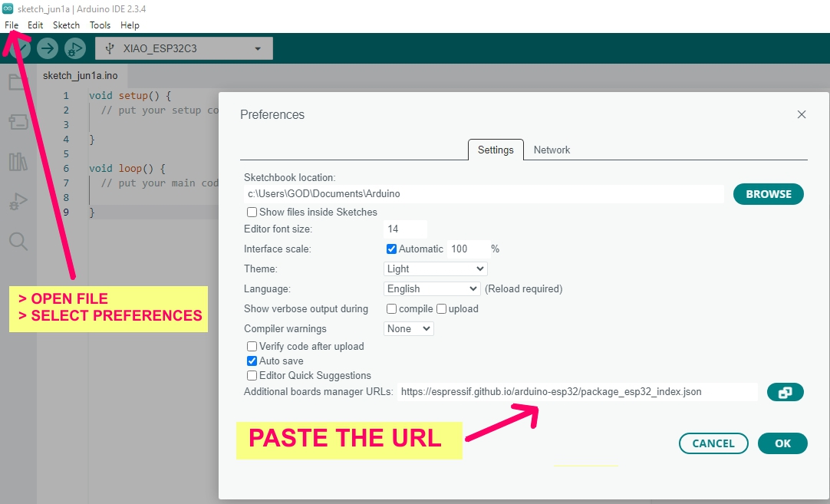This screenshot has height=504, width=830.
Task: Click the Interface scale percentage field
Action: (469, 249)
